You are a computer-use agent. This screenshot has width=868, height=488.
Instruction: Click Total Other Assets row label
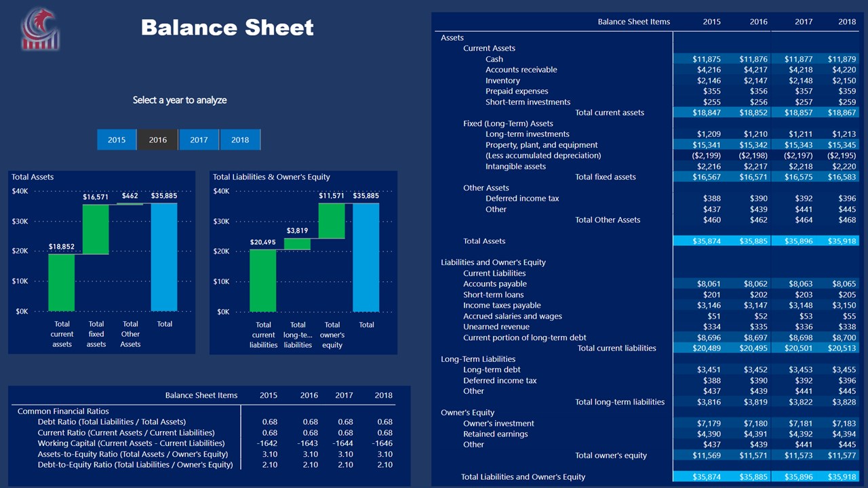[x=608, y=220]
